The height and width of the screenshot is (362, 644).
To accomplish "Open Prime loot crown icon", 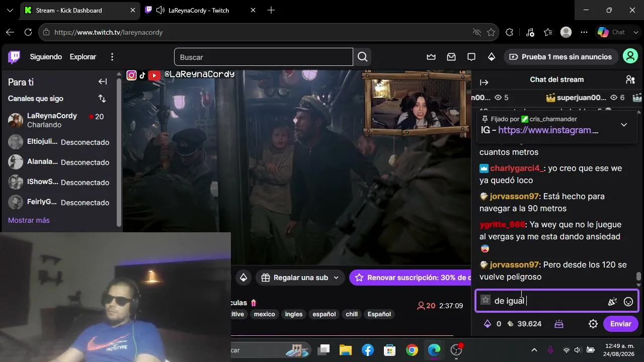I will tap(431, 57).
